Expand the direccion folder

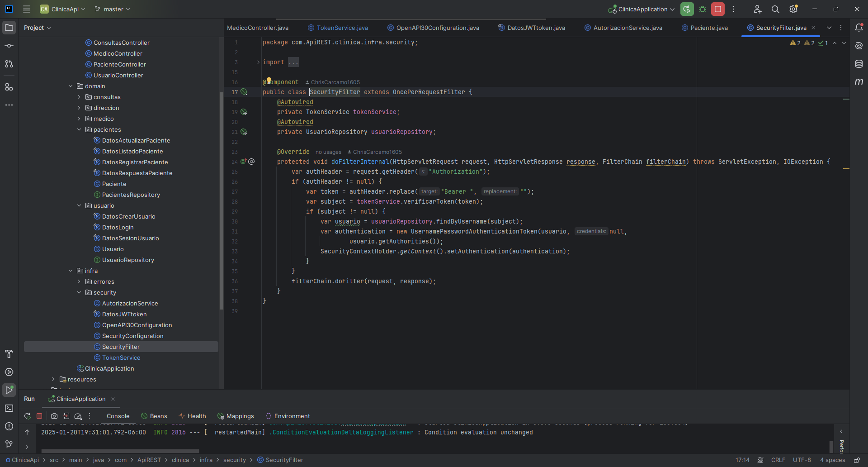79,108
